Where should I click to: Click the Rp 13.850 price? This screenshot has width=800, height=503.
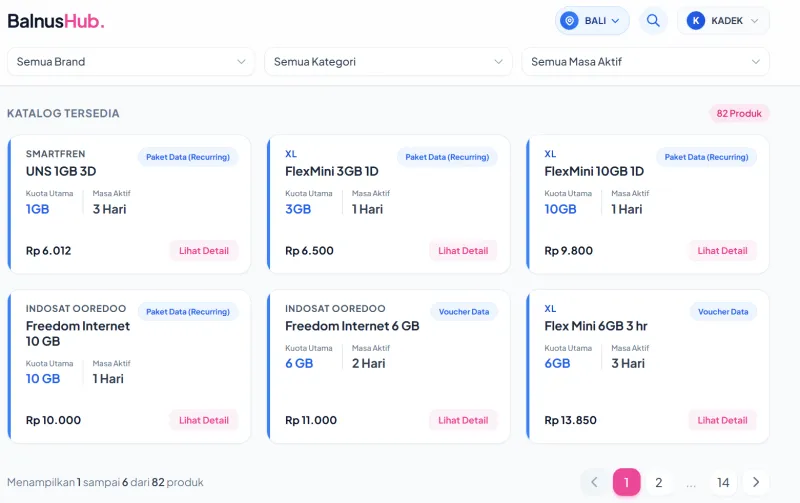pyautogui.click(x=570, y=420)
